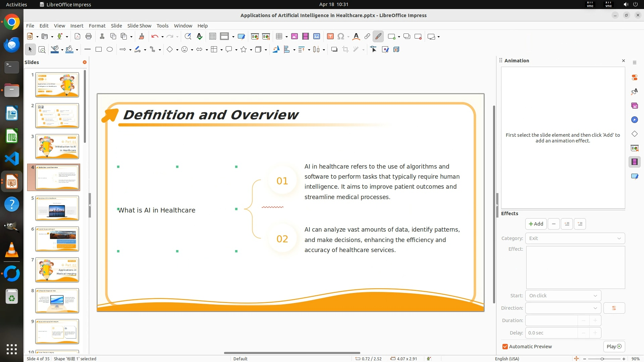Toggle the Display Grid icon
The width and height of the screenshot is (644, 362).
pos(213,37)
